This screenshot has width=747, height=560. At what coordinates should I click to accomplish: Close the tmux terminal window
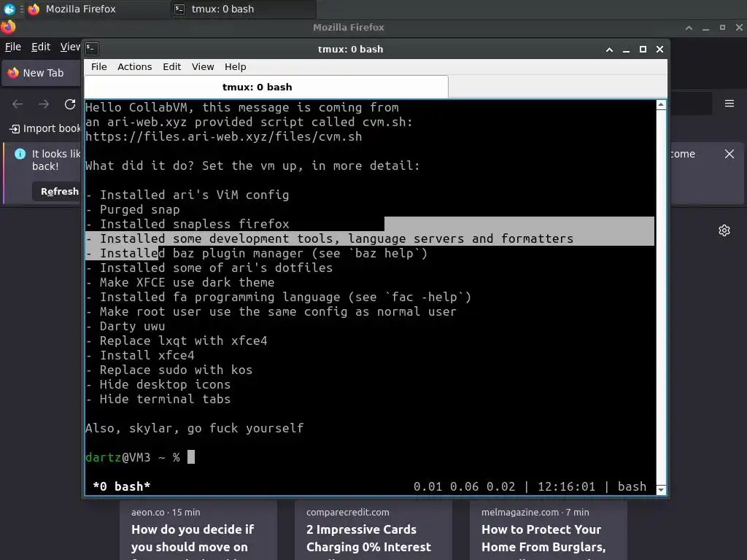click(x=659, y=49)
